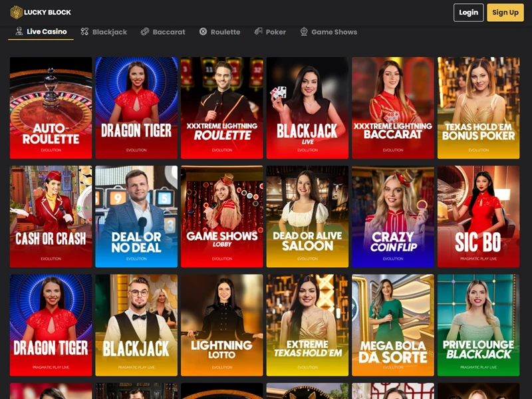This screenshot has width=532, height=399.
Task: Open the Game Shows Lobby card
Action: 222,217
